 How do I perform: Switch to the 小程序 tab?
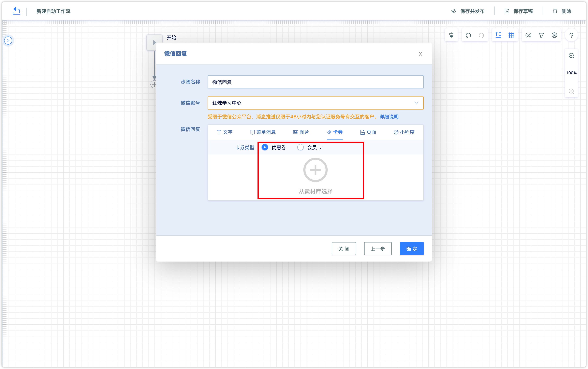pyautogui.click(x=404, y=132)
